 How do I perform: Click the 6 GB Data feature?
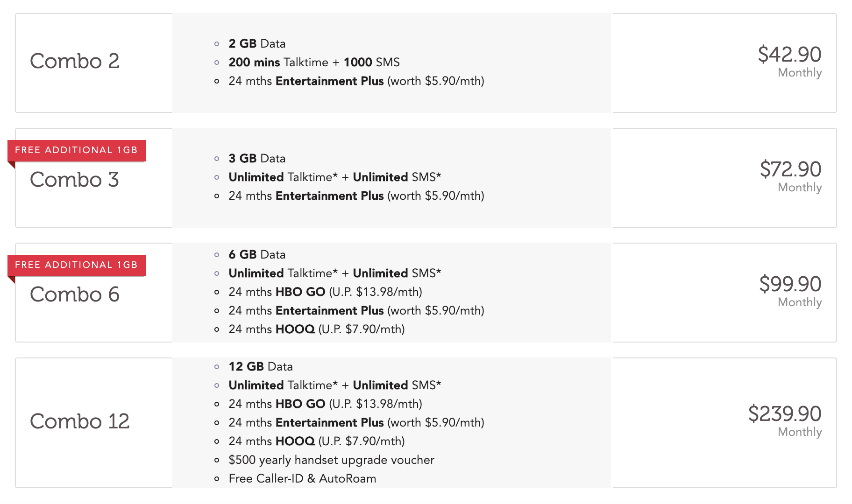(x=257, y=255)
